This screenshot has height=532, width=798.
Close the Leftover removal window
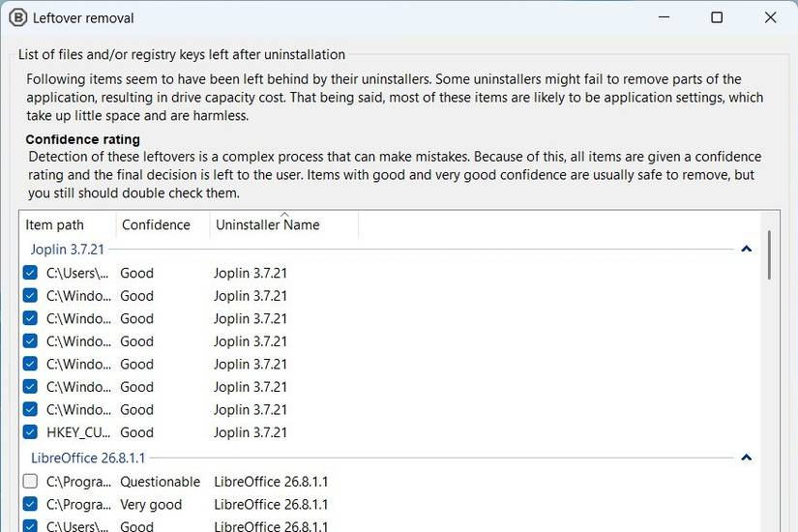770,17
